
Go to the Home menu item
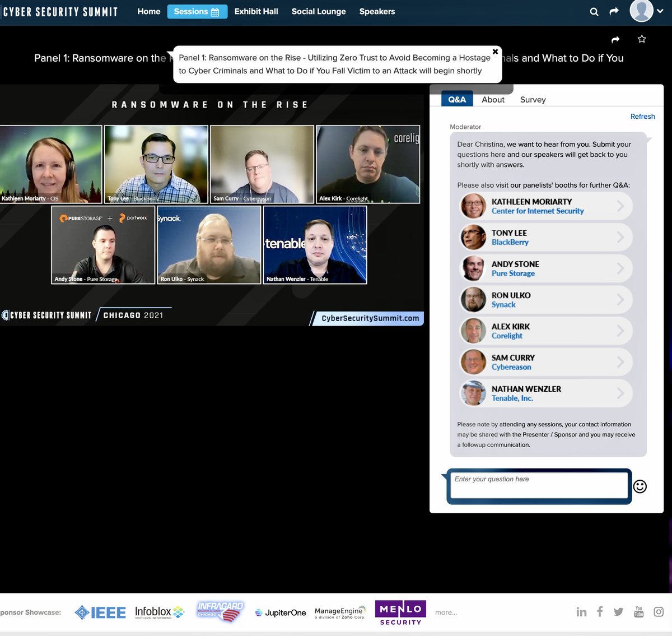tap(149, 11)
